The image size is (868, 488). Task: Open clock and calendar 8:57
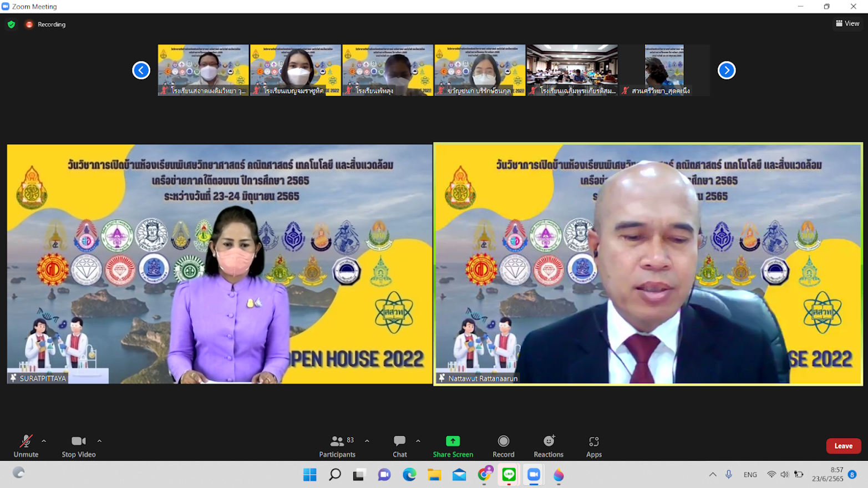pyautogui.click(x=828, y=474)
